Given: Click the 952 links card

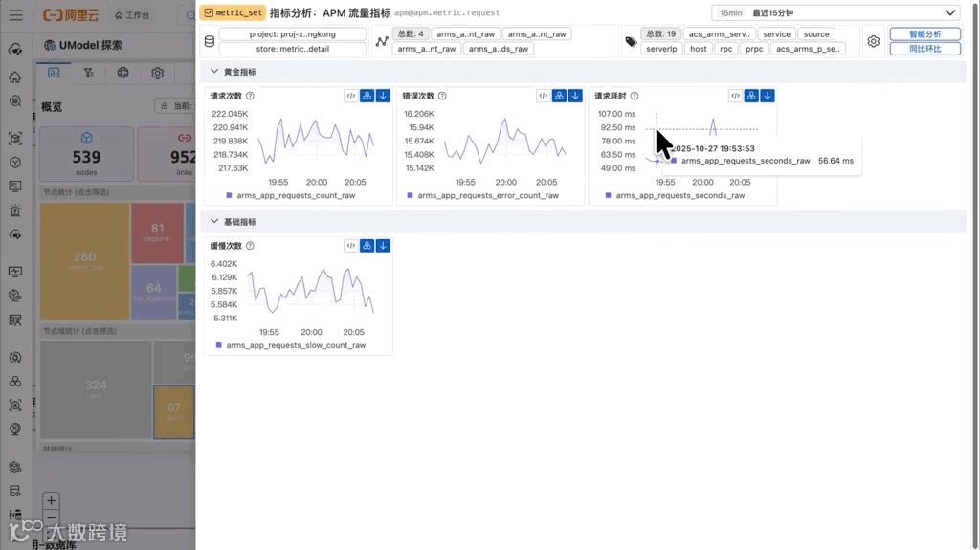Looking at the screenshot, I should (x=167, y=154).
